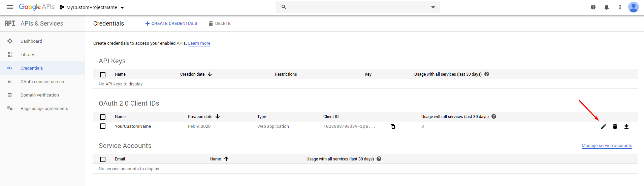Click CREATE CREDENTIALS button
The image size is (644, 186).
pos(171,23)
